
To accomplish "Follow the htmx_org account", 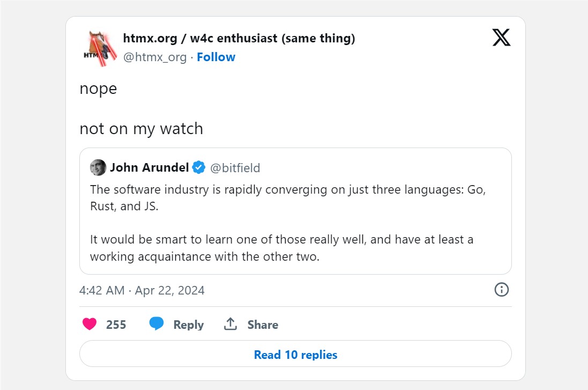I will click(216, 57).
